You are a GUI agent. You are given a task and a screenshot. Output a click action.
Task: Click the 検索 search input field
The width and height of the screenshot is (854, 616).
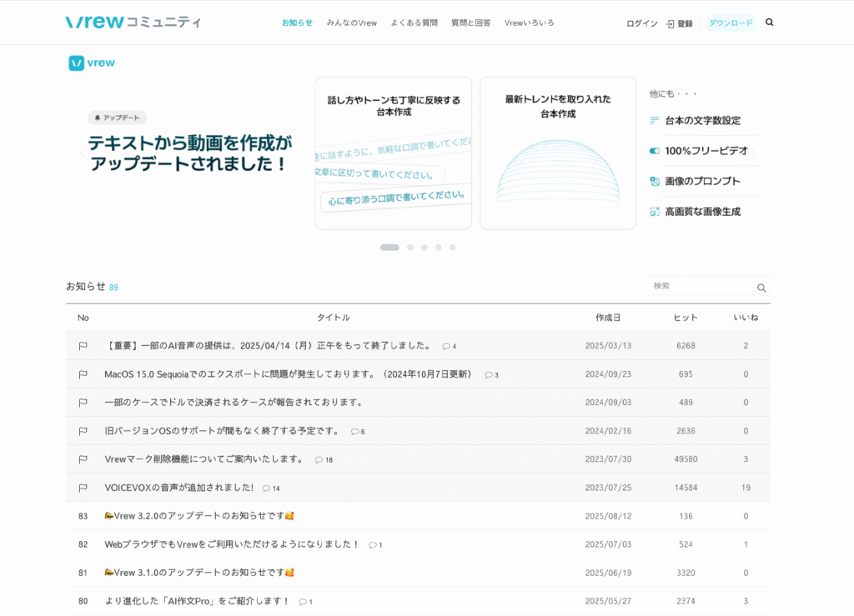(x=701, y=286)
